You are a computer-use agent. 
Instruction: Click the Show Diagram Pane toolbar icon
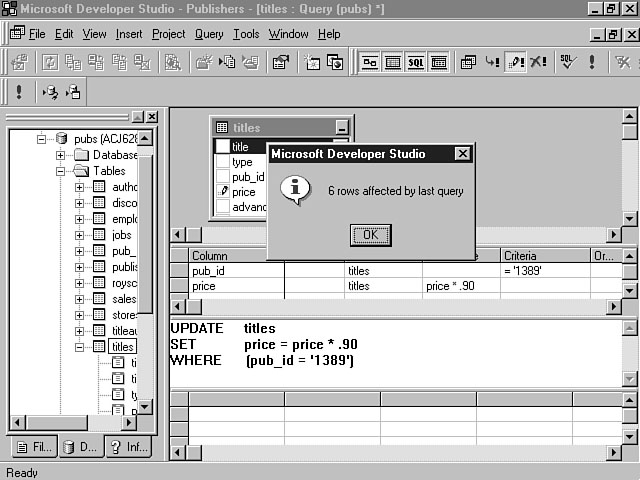coord(370,62)
